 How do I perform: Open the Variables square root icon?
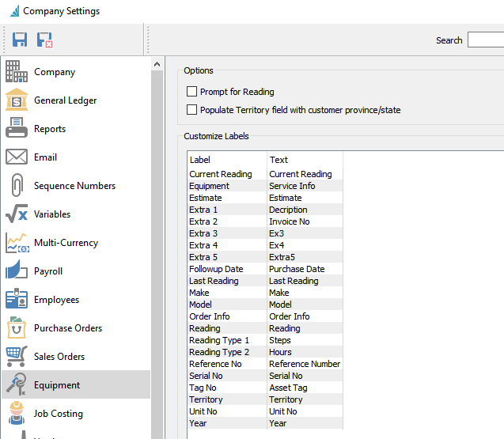tap(17, 214)
